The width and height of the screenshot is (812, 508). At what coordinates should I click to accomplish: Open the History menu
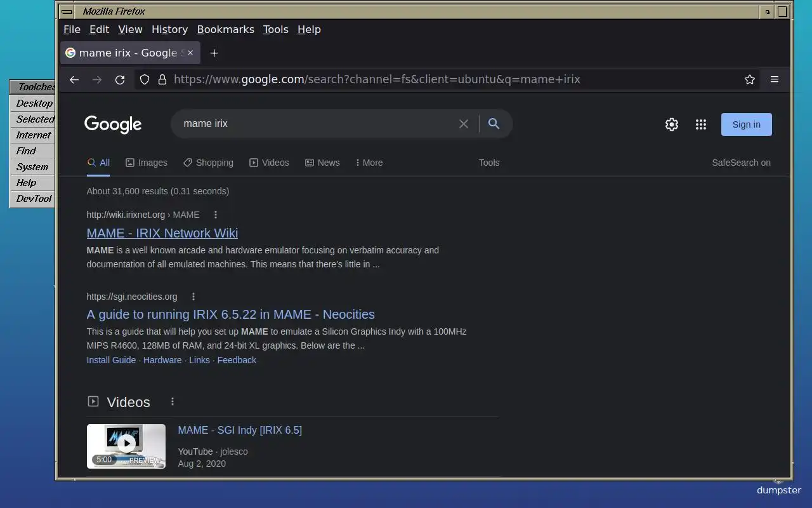click(169, 29)
